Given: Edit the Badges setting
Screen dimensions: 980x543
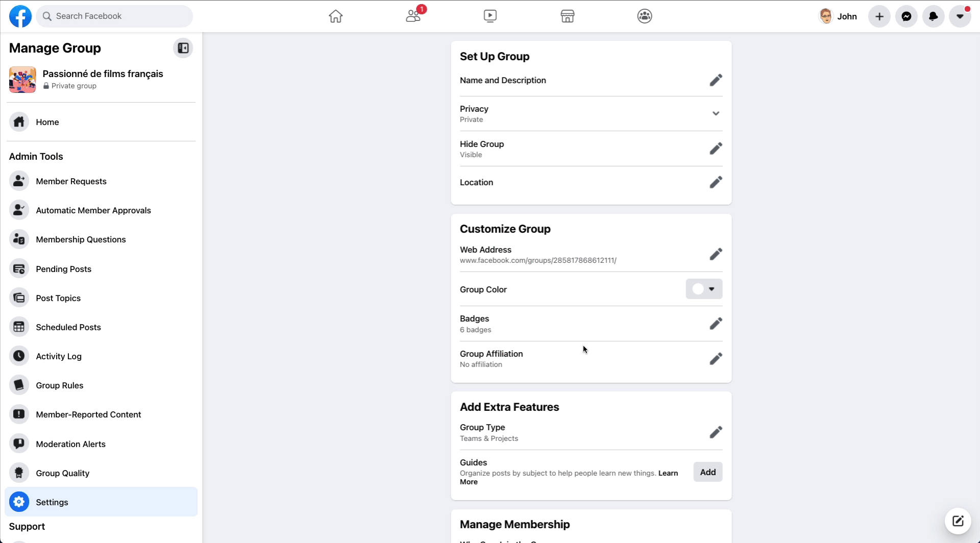Looking at the screenshot, I should [x=716, y=324].
